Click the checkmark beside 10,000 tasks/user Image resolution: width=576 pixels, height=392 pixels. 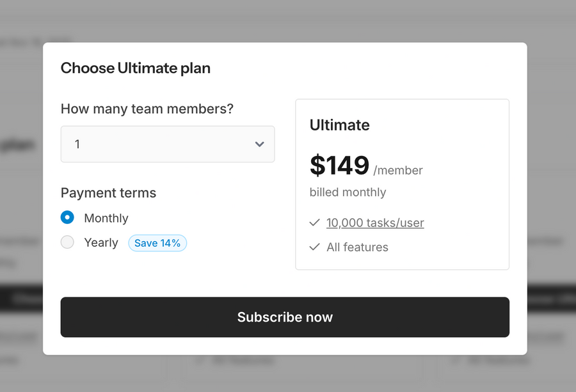click(314, 223)
